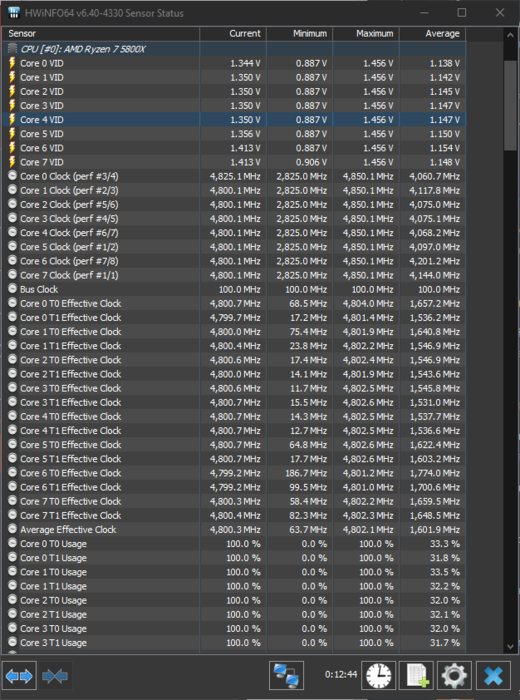The width and height of the screenshot is (520, 700).
Task: Click the HWiNFO64 title bar app icon
Action: [14, 13]
